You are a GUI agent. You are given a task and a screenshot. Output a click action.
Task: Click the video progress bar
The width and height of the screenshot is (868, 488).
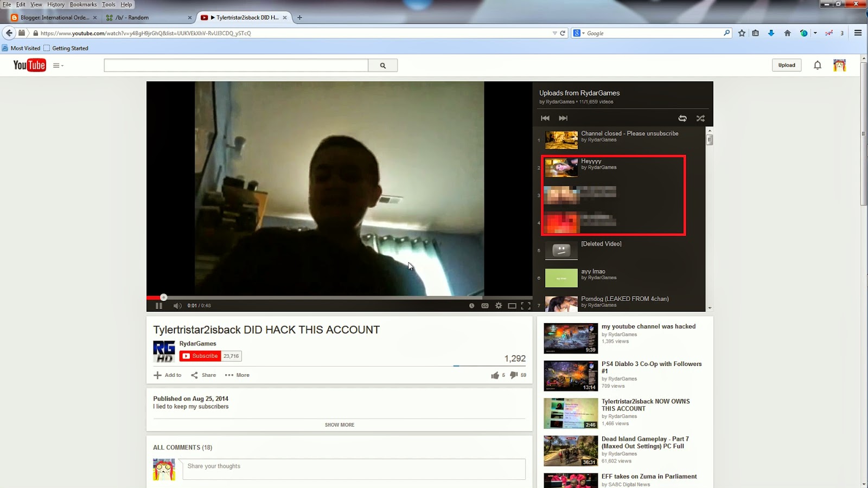pyautogui.click(x=339, y=298)
